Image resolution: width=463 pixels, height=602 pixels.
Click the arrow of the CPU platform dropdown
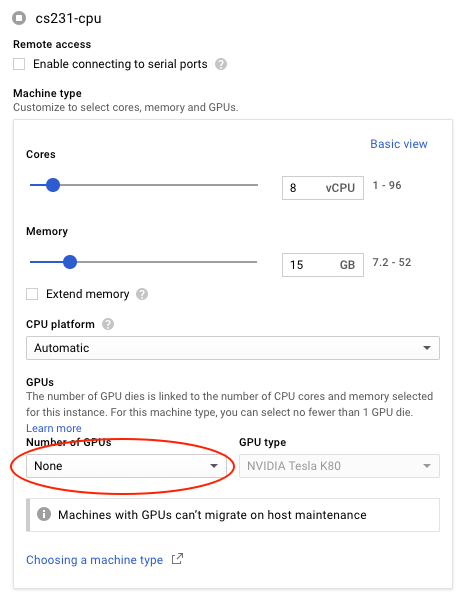tap(427, 348)
